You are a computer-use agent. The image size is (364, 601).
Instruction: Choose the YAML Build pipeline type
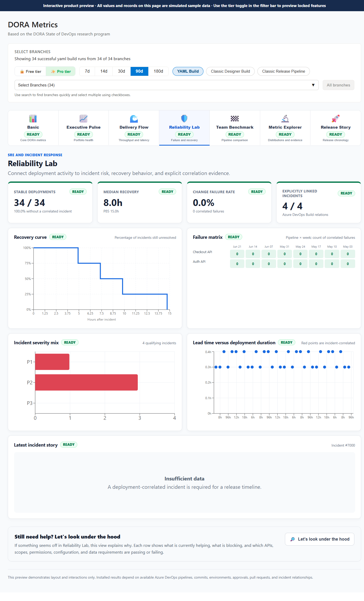(188, 71)
